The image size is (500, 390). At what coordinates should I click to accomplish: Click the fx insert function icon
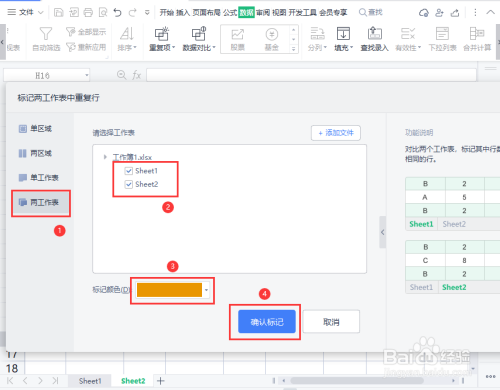[137, 75]
